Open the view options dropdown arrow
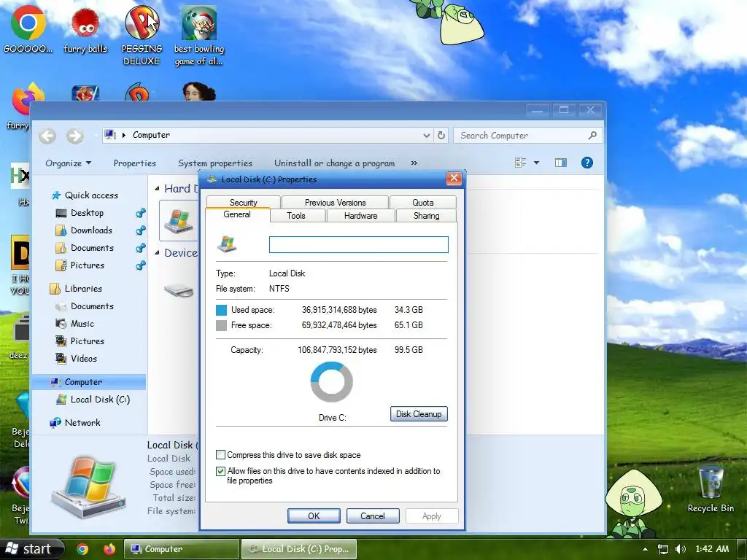Viewport: 747px width, 560px height. click(x=536, y=163)
